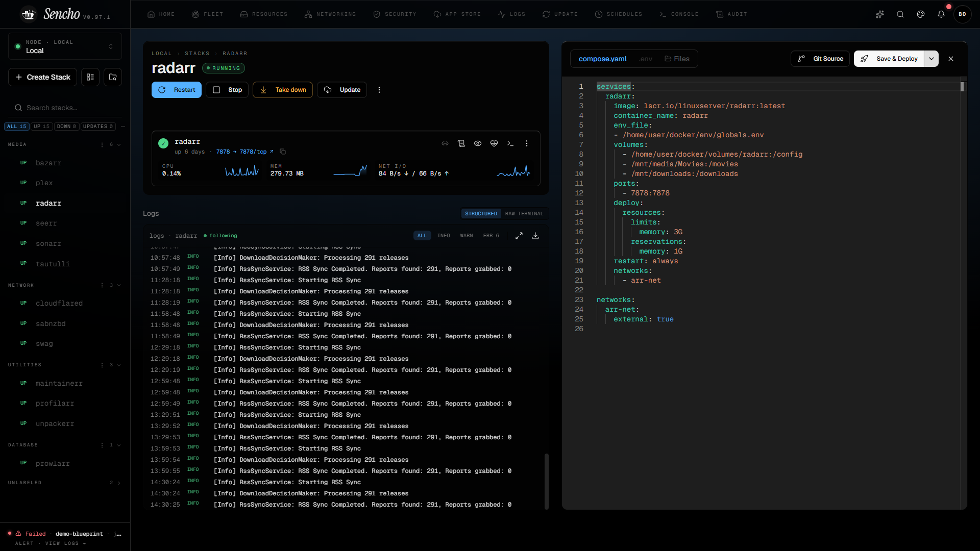This screenshot has height=551, width=980.
Task: Go to the Networking section
Action: pos(330,14)
